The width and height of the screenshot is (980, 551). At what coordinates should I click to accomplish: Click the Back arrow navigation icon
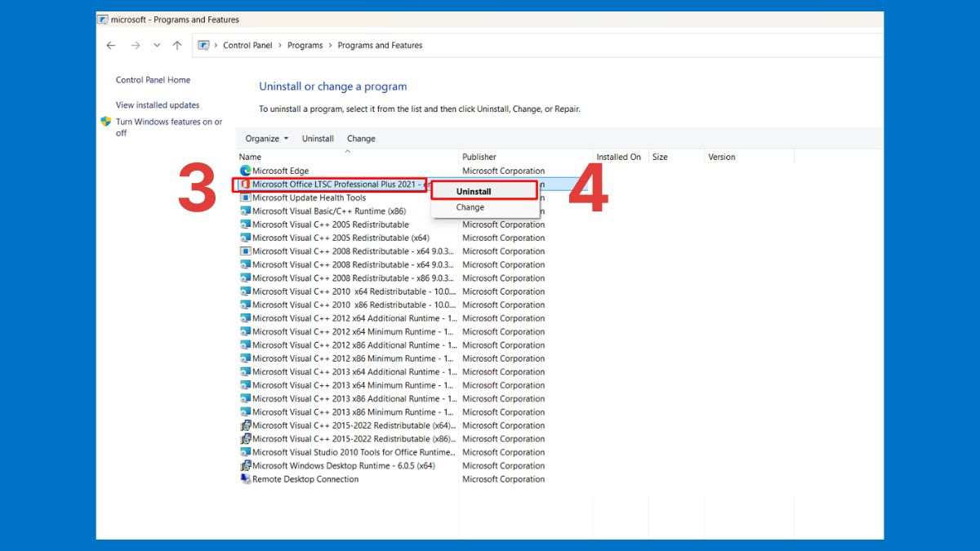pos(111,46)
